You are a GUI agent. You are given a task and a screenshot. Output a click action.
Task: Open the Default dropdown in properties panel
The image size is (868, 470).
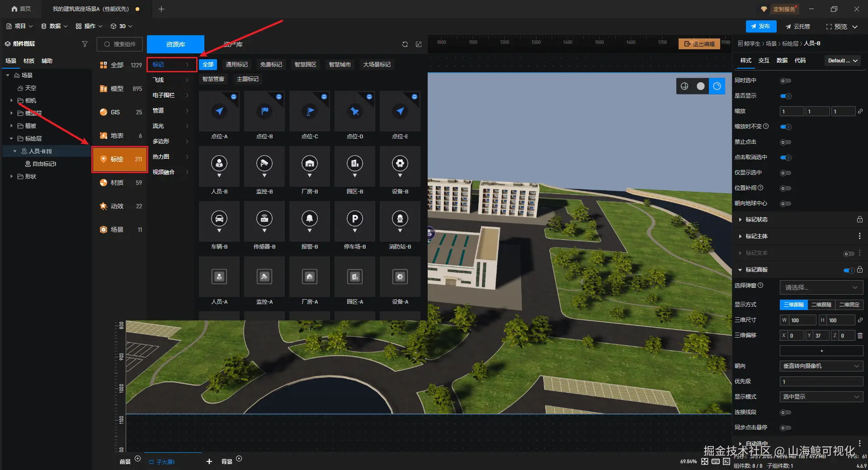click(843, 61)
